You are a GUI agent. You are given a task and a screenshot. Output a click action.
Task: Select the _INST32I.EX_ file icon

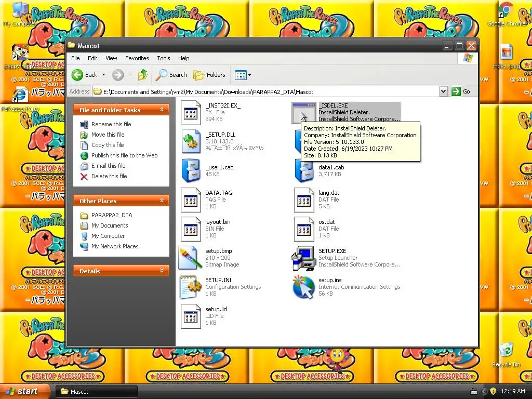(191, 112)
